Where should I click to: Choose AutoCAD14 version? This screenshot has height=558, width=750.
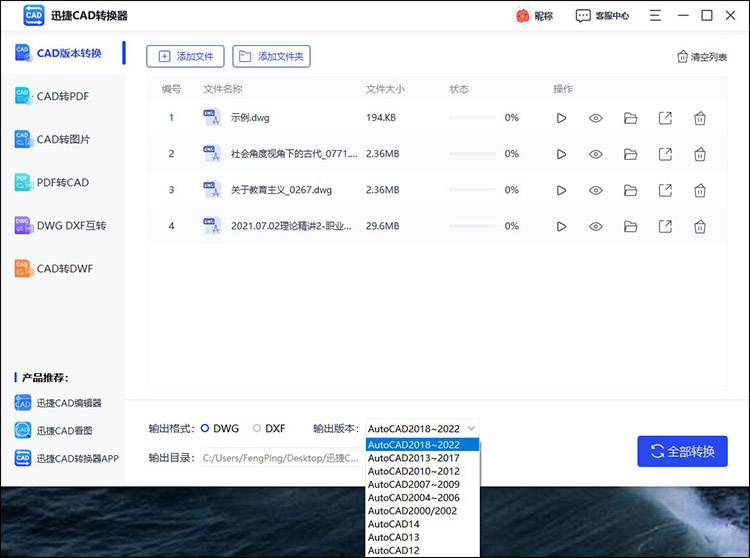point(422,524)
